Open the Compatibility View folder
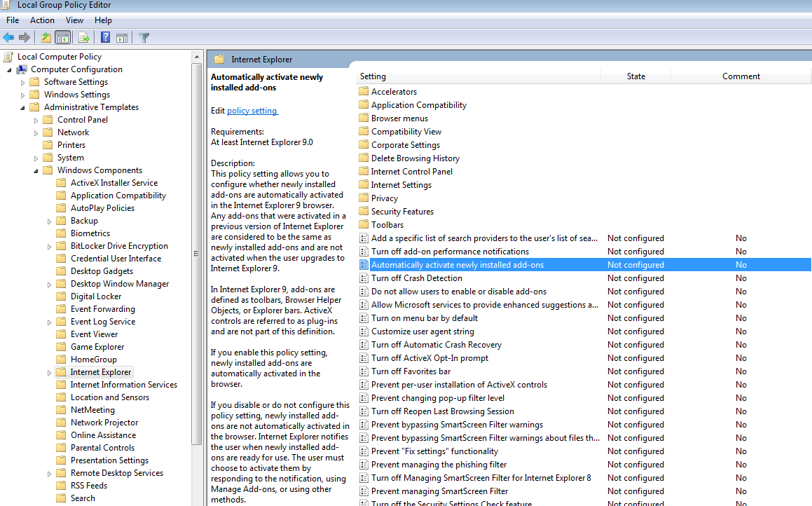This screenshot has width=812, height=506. coord(406,132)
